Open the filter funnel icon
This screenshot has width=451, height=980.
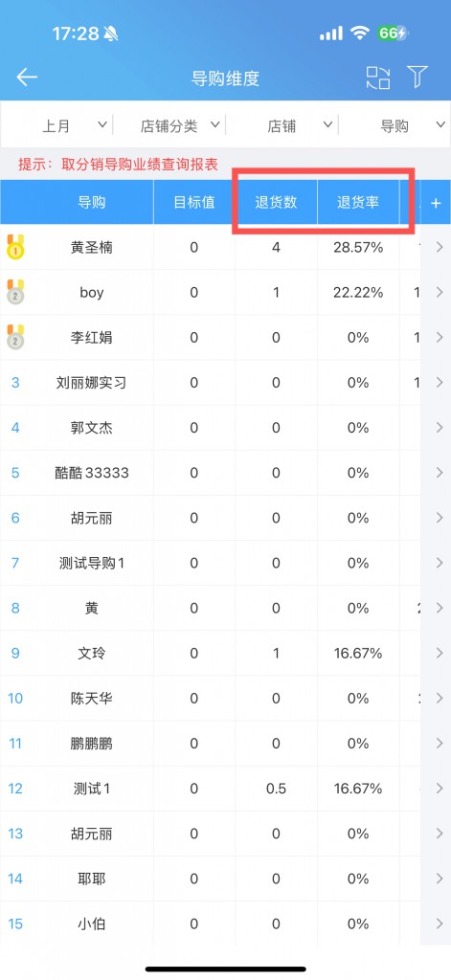417,77
